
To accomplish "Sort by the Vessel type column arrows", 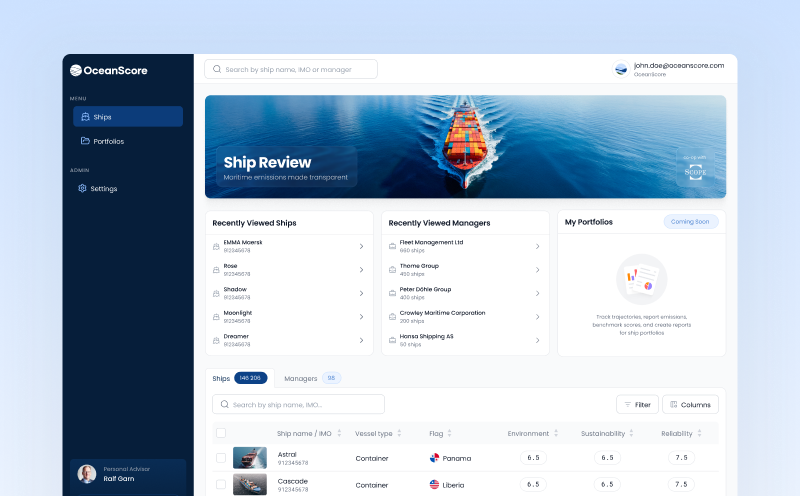I will [x=399, y=433].
